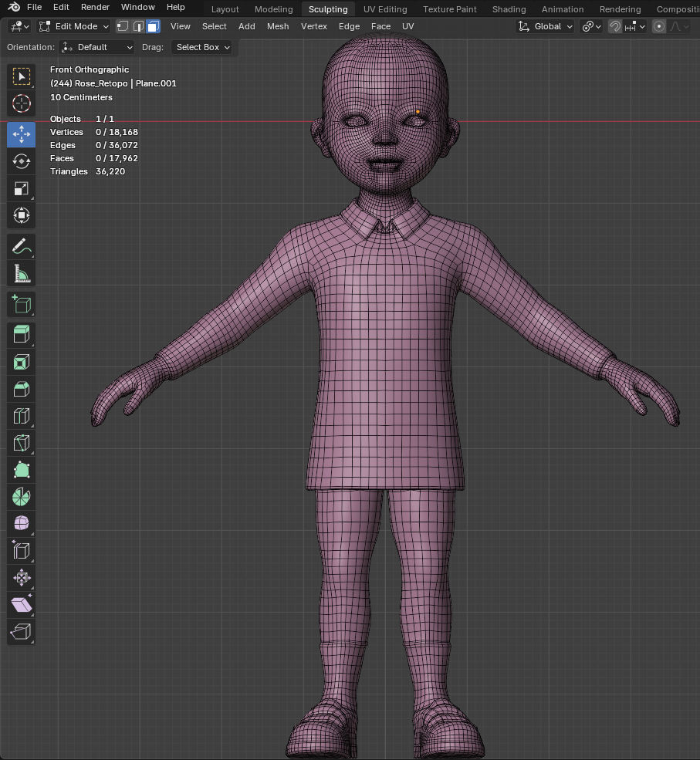The image size is (700, 760).
Task: Switch to vertex select mode
Action: 123,26
